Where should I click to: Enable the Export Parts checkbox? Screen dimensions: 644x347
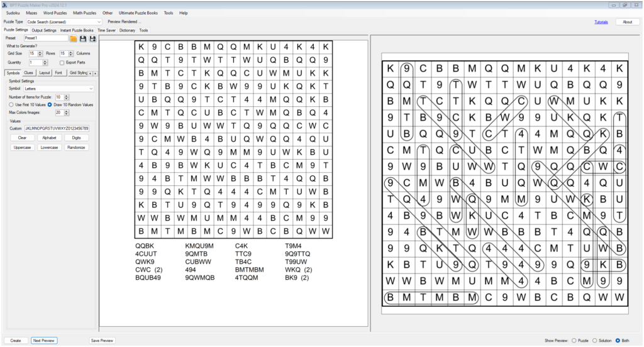click(62, 63)
